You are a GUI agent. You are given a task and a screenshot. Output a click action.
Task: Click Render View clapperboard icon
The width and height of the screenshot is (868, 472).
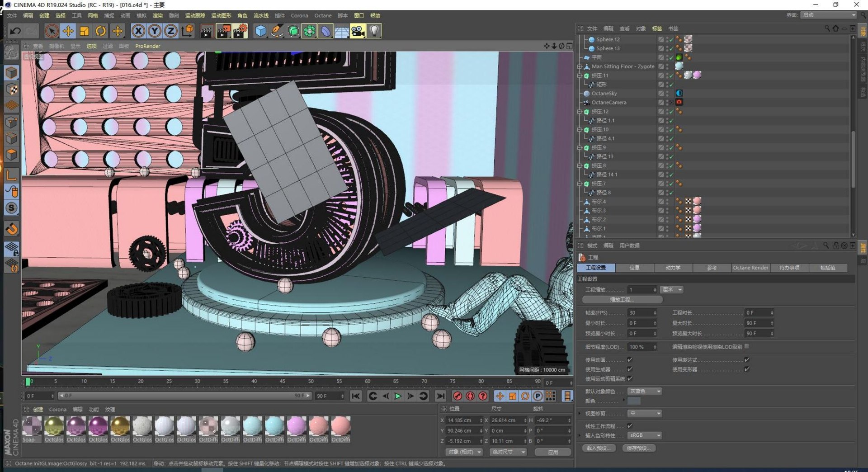tap(207, 31)
